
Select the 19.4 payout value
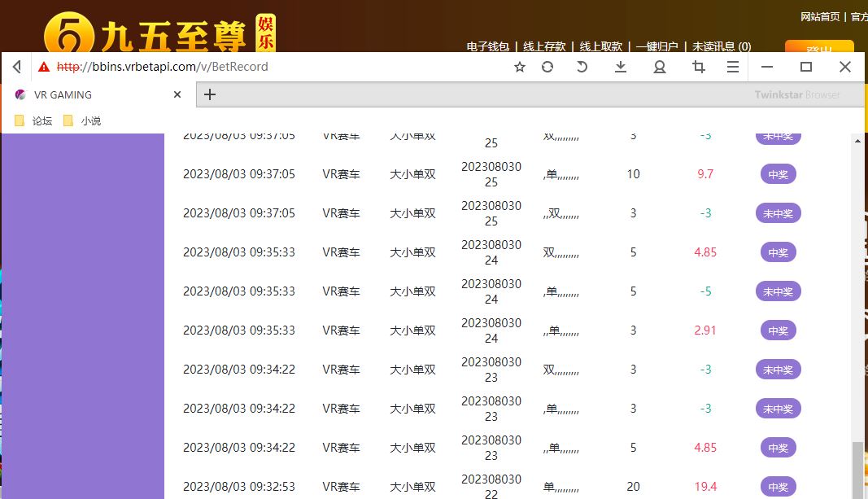click(705, 486)
